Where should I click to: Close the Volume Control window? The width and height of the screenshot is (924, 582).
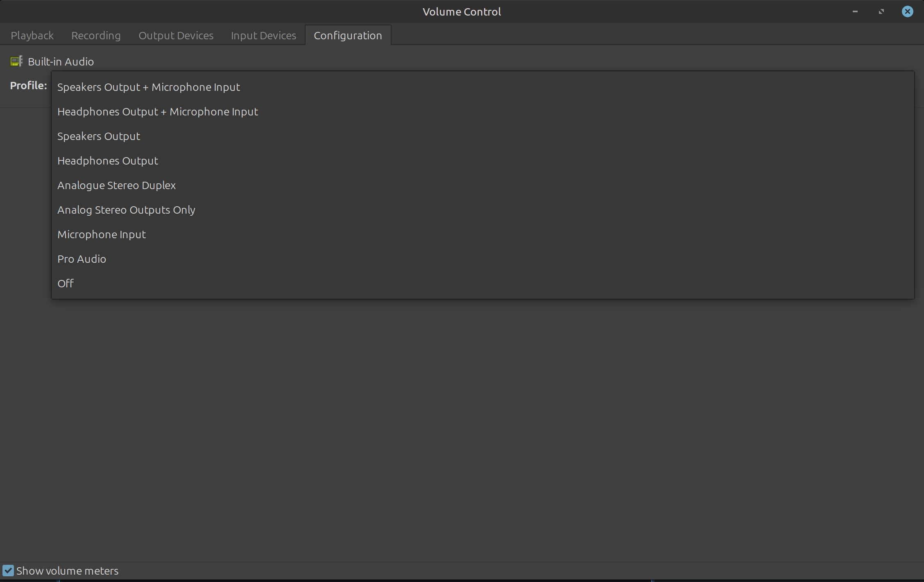pos(907,11)
